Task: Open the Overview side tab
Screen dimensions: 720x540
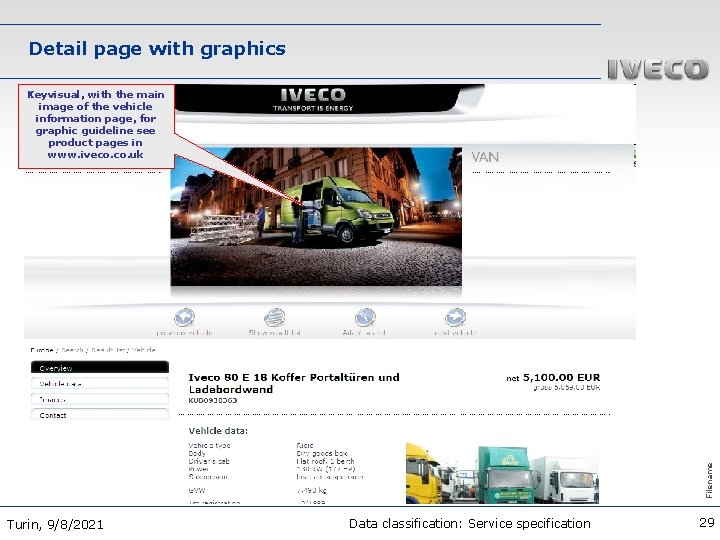Action: [100, 367]
